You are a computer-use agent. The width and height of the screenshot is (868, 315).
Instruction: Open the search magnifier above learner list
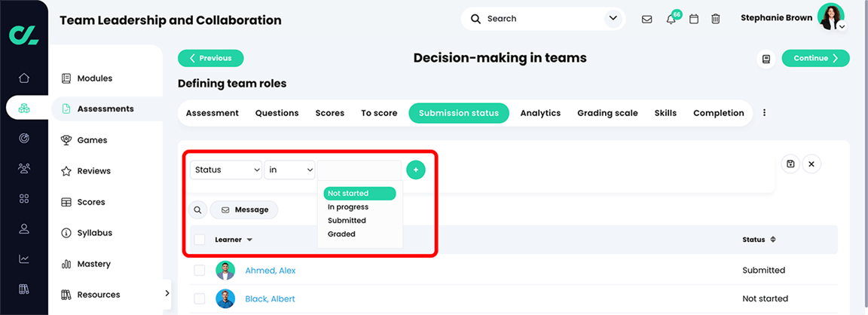[197, 209]
